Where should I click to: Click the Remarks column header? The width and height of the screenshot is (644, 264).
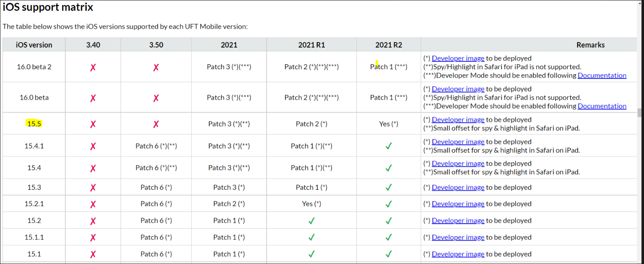click(590, 45)
